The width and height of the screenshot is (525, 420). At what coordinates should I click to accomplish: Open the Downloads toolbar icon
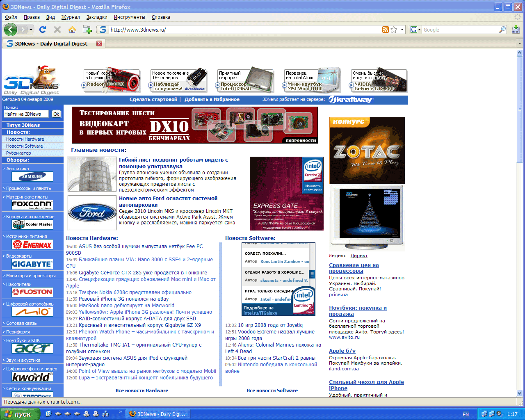coord(516,30)
